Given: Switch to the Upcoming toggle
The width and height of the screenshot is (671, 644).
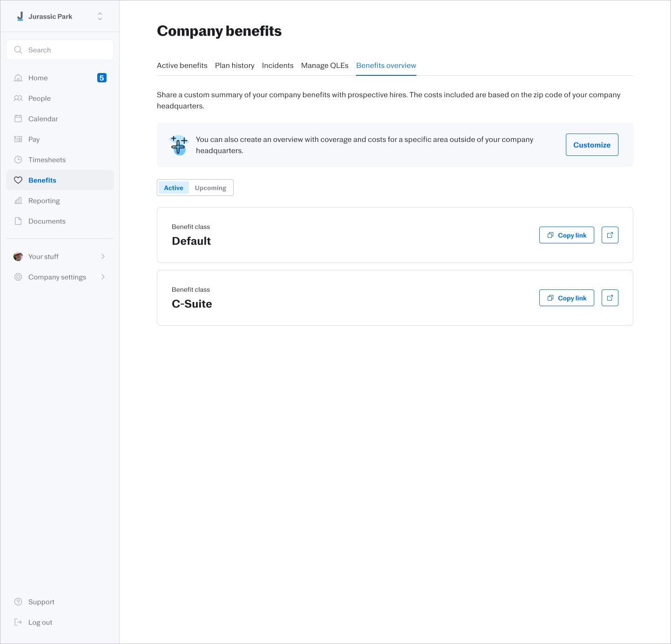Looking at the screenshot, I should click(x=210, y=188).
